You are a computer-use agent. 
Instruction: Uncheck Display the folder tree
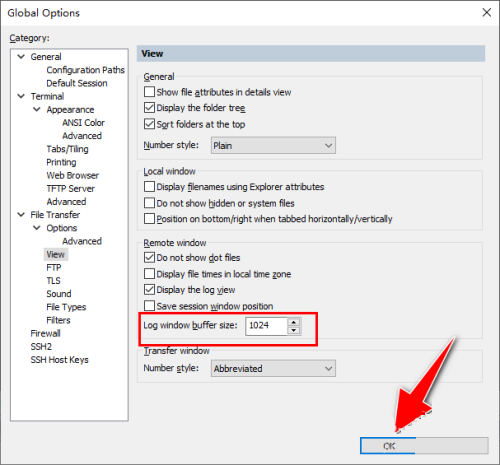(149, 108)
